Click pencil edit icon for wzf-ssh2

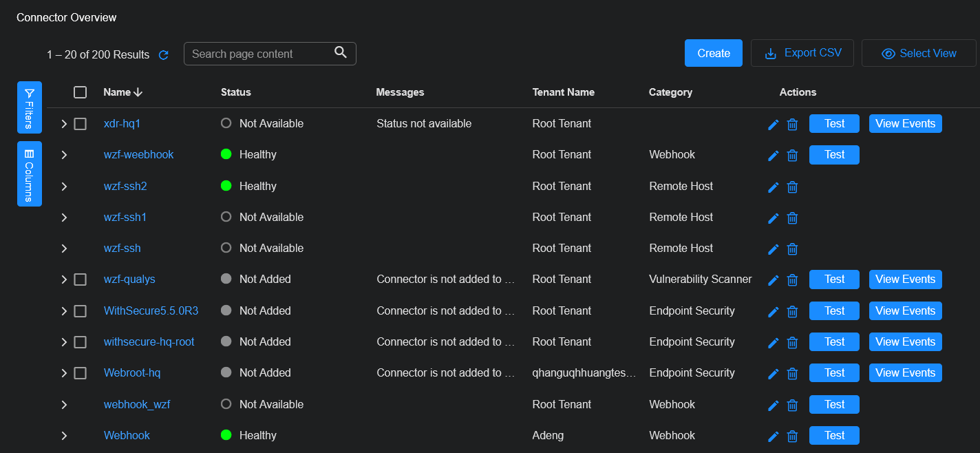tap(773, 187)
